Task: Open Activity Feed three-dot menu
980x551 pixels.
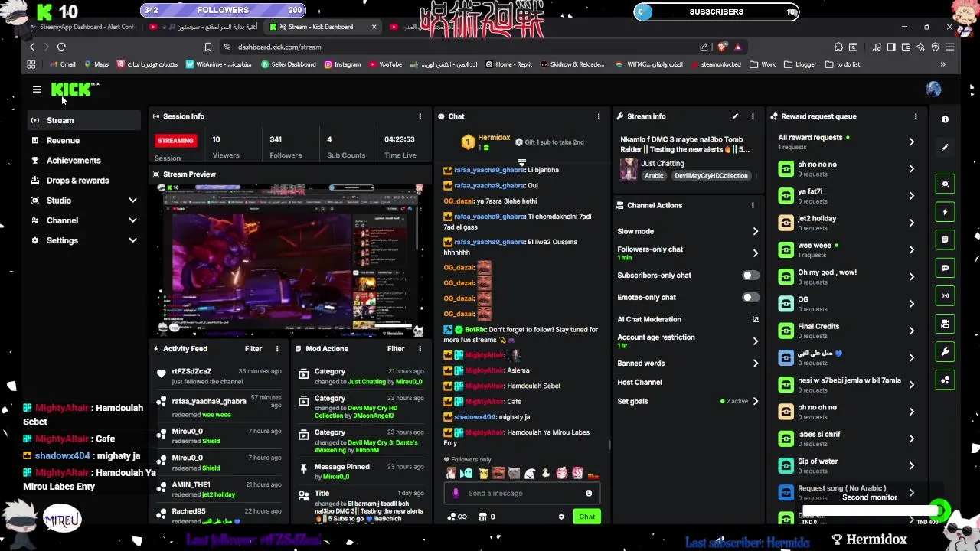Action: 277,349
